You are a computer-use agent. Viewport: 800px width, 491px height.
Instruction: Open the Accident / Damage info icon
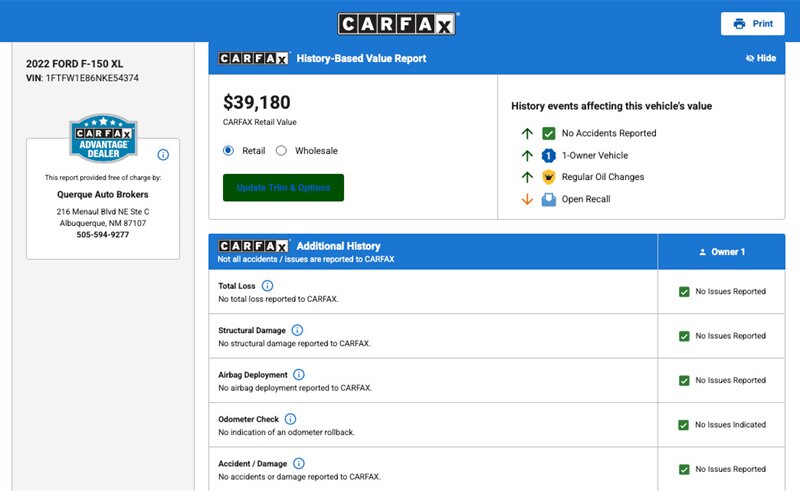299,464
